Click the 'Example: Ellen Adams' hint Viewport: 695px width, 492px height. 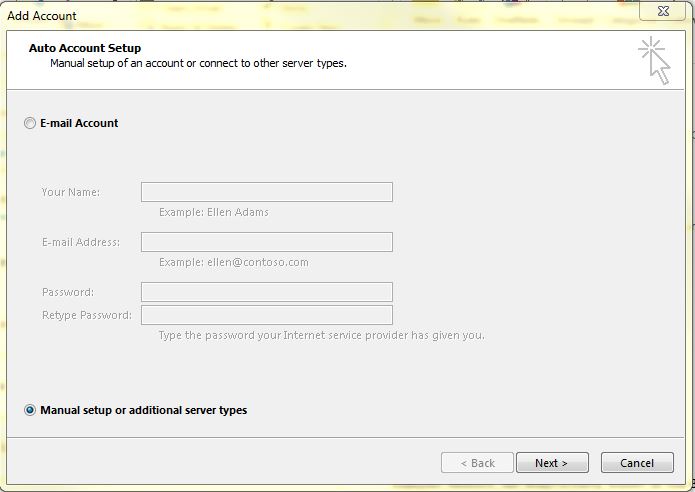coord(214,212)
